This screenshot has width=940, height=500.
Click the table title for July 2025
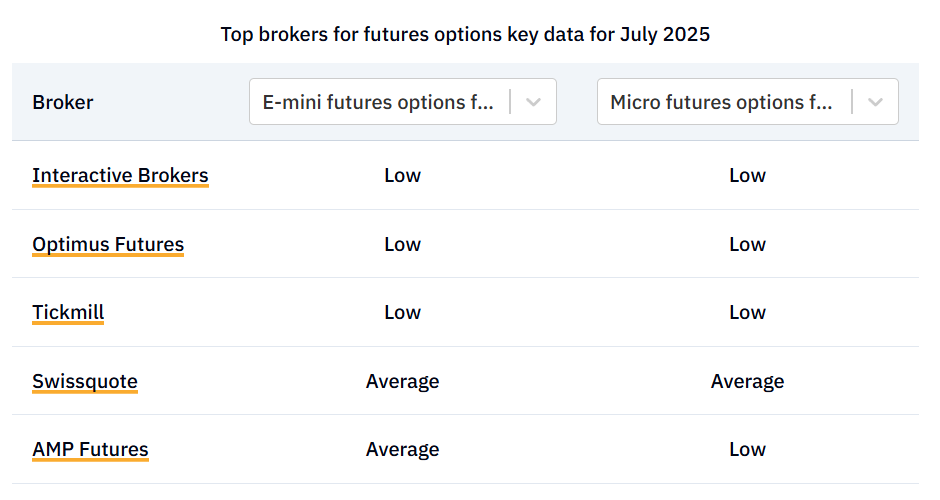[465, 34]
